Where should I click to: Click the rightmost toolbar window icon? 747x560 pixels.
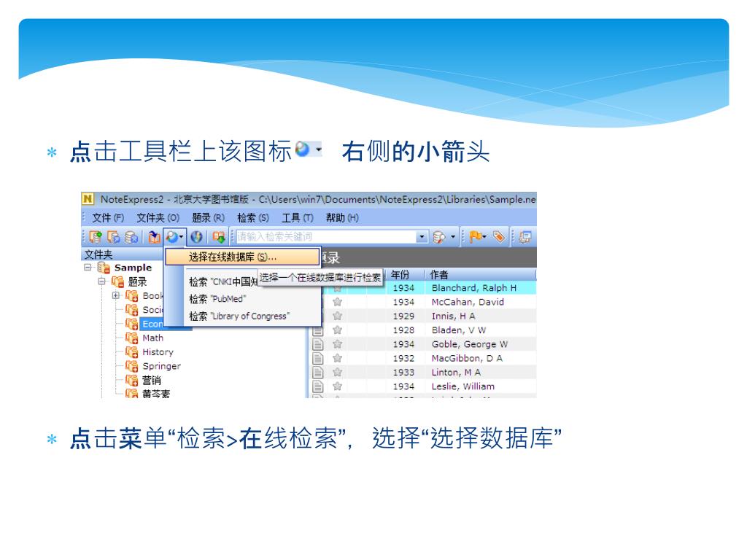point(525,237)
